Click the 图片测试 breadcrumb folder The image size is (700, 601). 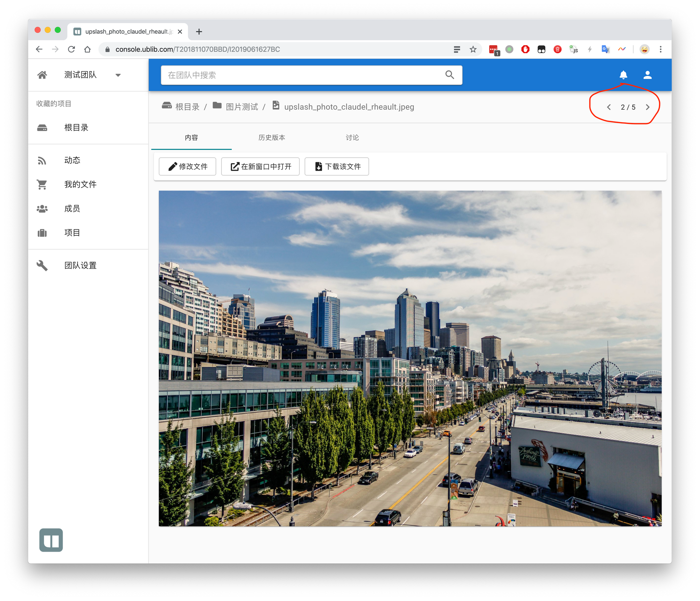[241, 107]
